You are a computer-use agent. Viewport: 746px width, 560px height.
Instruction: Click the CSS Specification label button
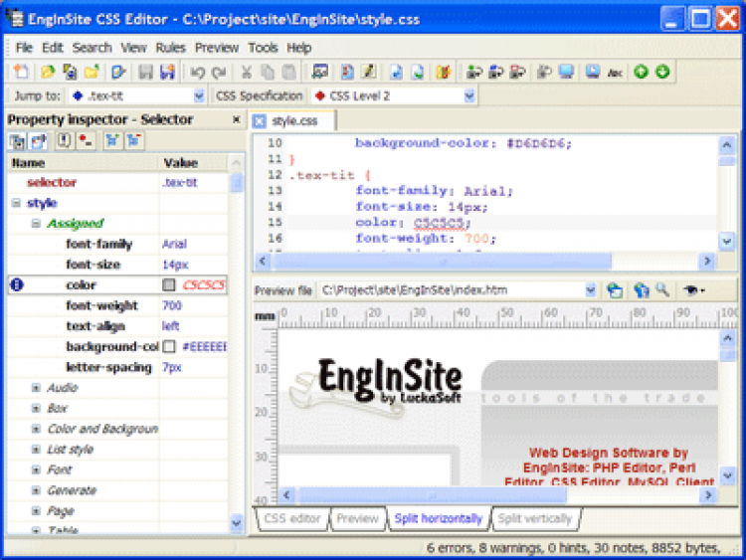tap(259, 96)
